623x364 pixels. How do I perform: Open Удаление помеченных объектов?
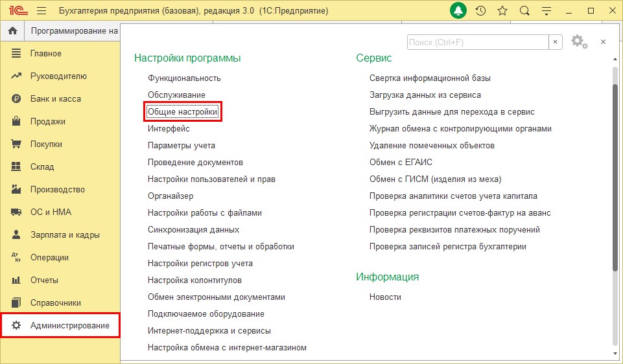tap(432, 145)
